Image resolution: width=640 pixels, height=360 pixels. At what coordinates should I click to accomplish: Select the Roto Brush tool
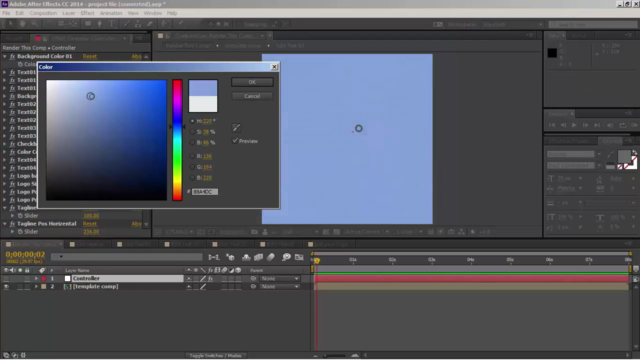[165, 24]
